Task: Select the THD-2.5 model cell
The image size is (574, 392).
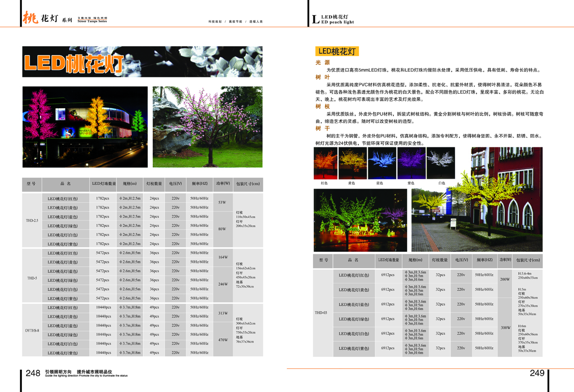Action: pos(32,220)
